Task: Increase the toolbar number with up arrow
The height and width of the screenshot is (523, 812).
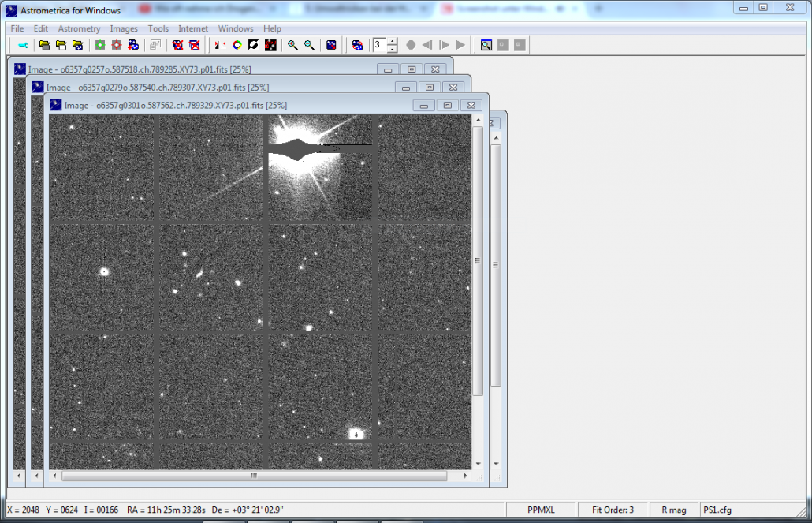Action: 393,41
